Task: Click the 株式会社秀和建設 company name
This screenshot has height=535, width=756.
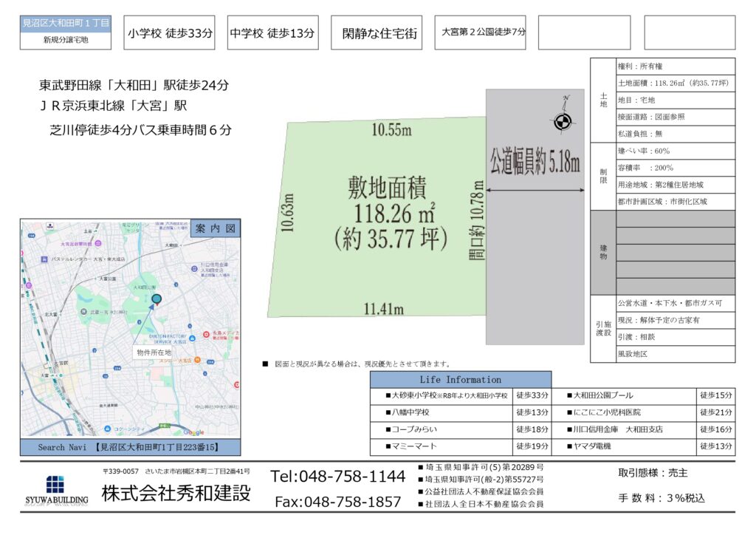Action: (176, 493)
